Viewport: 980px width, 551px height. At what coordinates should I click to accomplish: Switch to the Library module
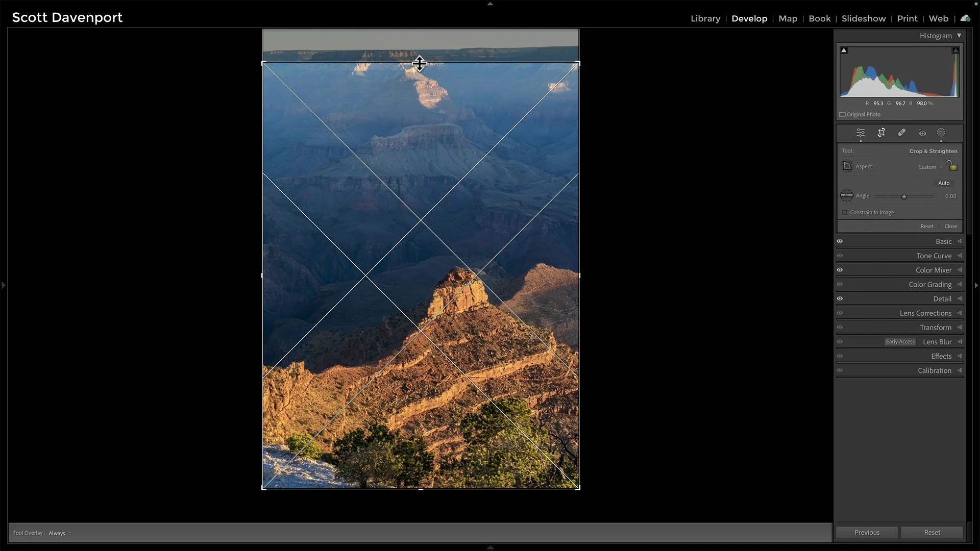point(705,18)
